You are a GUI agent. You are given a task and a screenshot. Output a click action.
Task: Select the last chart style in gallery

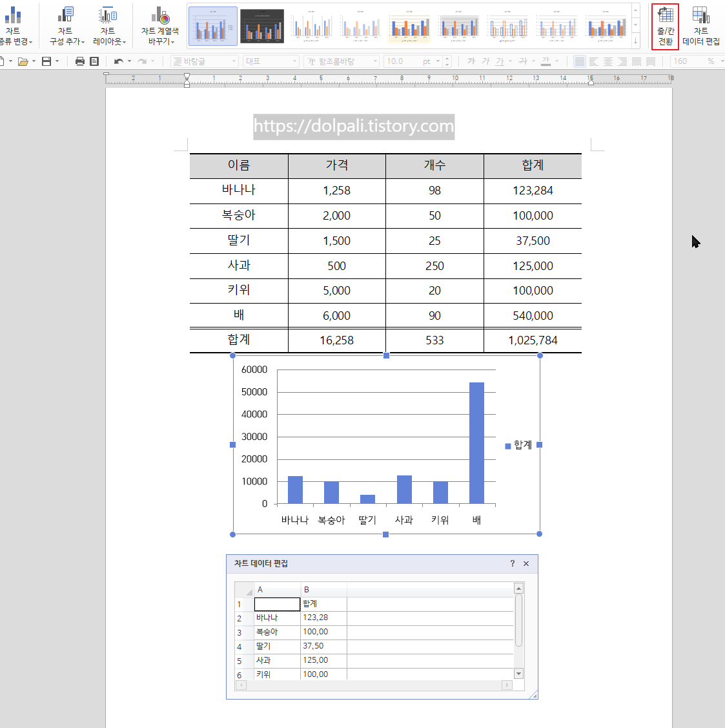coord(607,26)
